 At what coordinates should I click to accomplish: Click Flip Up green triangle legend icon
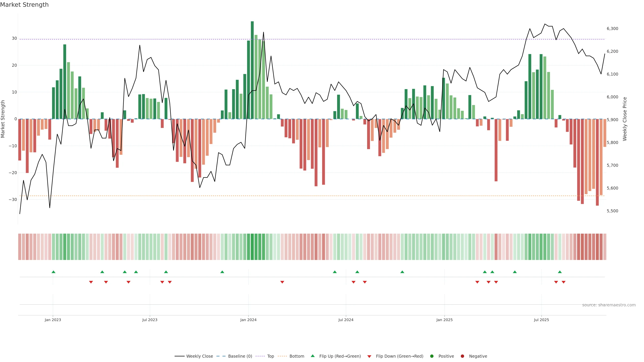(x=312, y=356)
